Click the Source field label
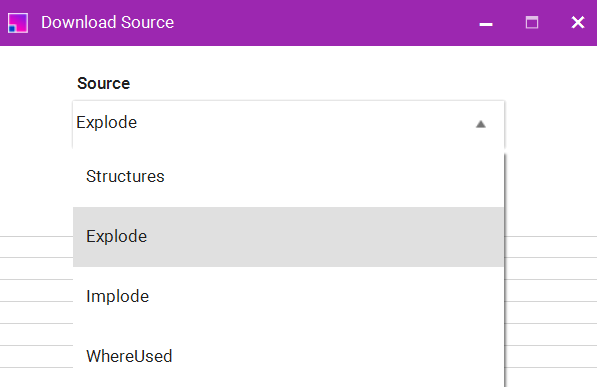The width and height of the screenshot is (597, 387). [104, 83]
